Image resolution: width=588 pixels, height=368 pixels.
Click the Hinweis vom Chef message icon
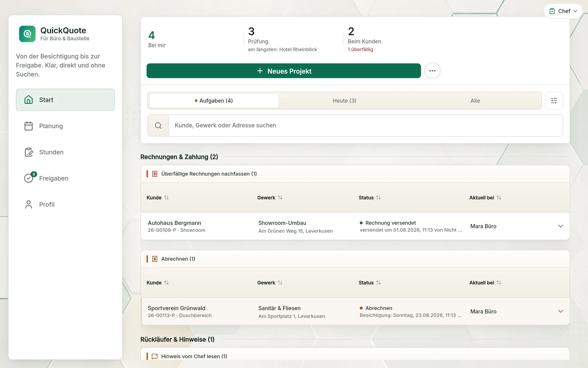pyautogui.click(x=155, y=356)
